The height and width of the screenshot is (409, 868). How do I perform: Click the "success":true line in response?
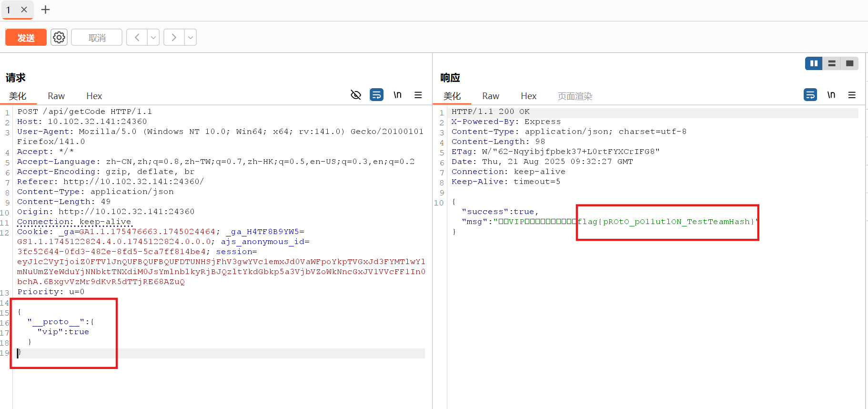click(500, 212)
